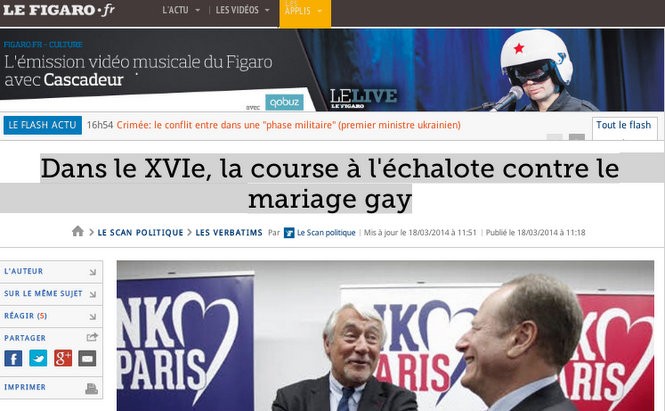
Task: Open the Crimée flash news headline
Action: 288,125
